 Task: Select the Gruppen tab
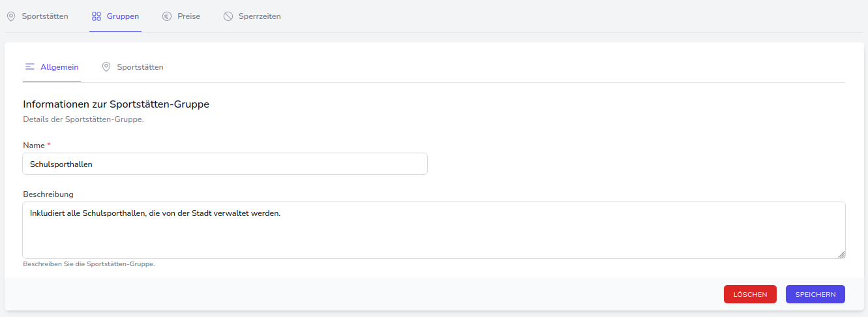coord(123,16)
